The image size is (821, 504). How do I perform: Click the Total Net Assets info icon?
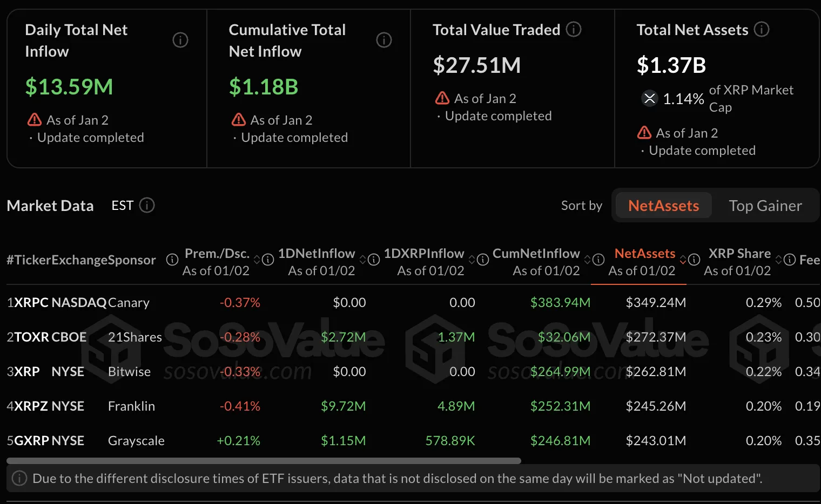click(x=762, y=30)
